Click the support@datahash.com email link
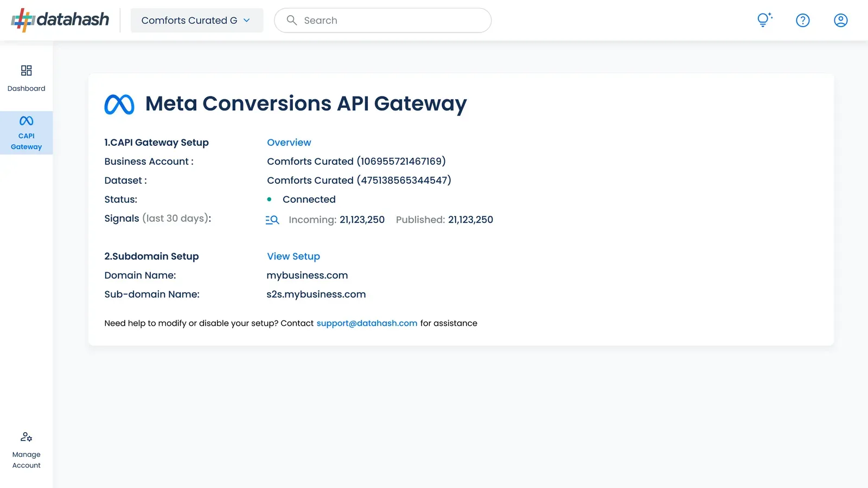The width and height of the screenshot is (868, 488). (x=367, y=323)
